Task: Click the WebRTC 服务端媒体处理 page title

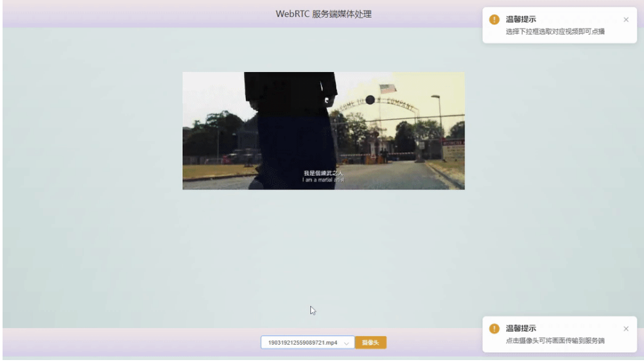Action: 324,14
